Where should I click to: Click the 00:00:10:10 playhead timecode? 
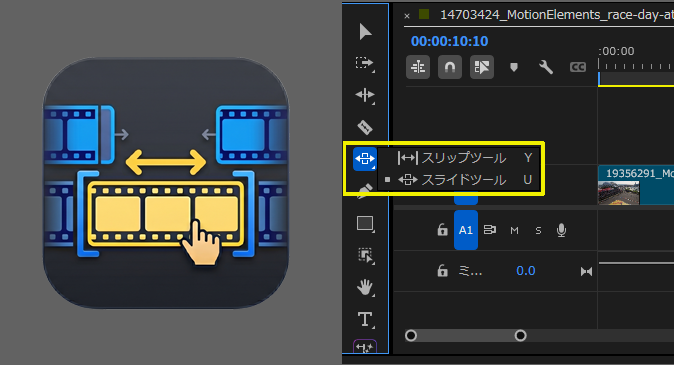pyautogui.click(x=449, y=41)
